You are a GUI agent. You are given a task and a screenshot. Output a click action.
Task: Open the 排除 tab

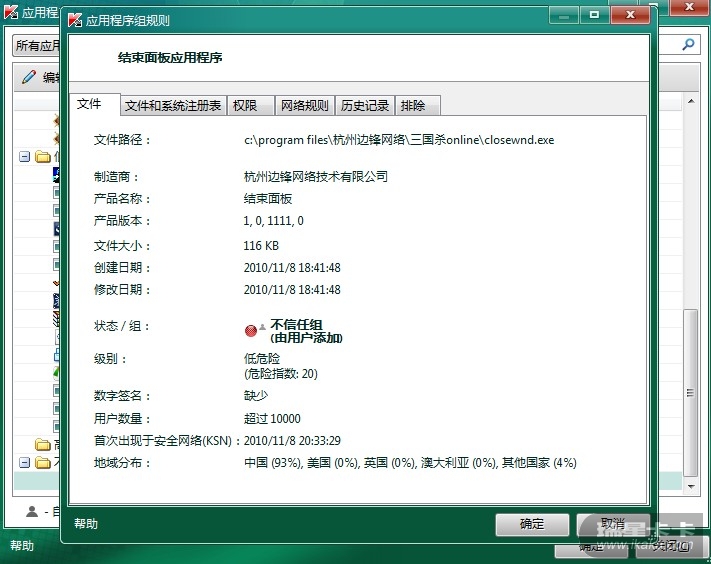click(418, 106)
